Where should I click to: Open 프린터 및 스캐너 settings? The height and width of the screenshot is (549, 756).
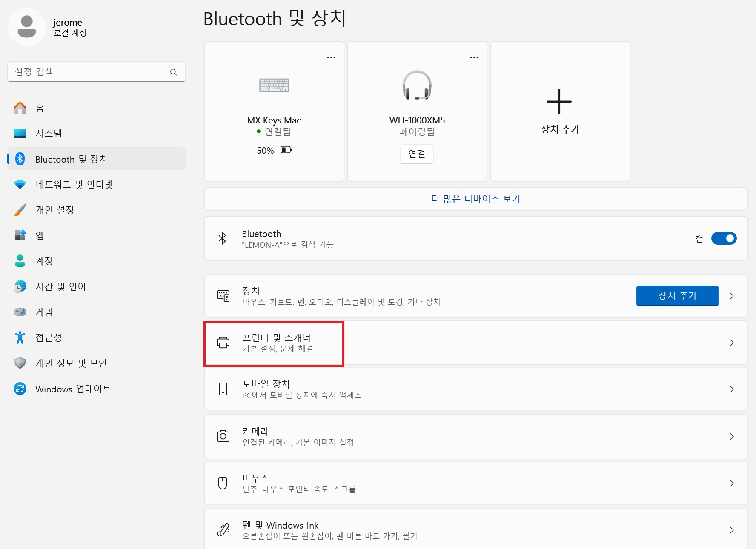click(x=476, y=343)
